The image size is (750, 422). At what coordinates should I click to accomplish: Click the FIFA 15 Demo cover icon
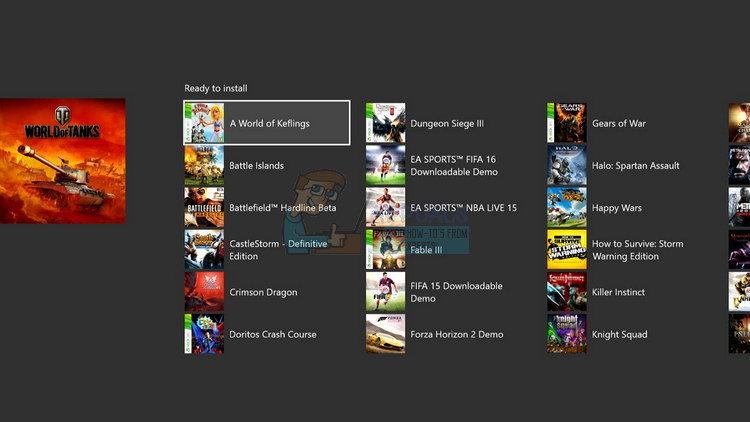pyautogui.click(x=386, y=292)
